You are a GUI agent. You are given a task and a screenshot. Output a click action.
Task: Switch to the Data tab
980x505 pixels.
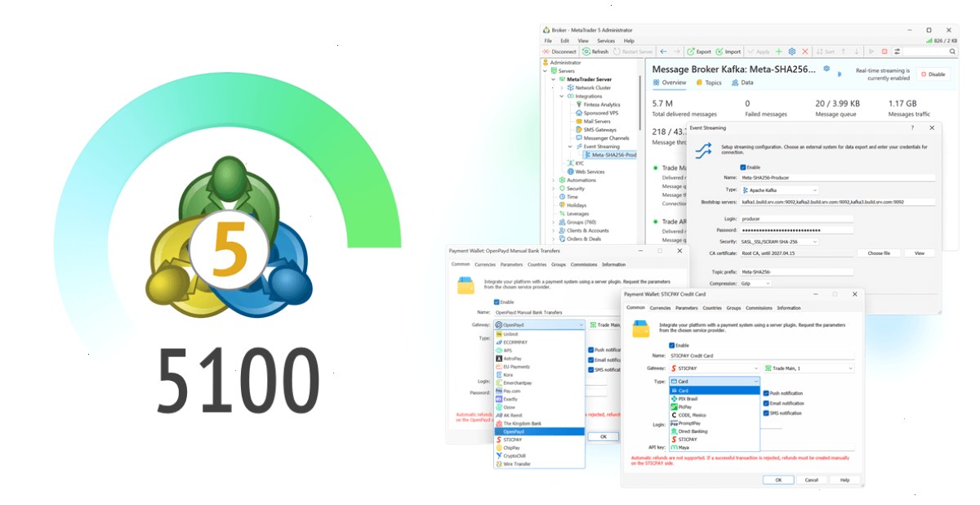coord(743,83)
